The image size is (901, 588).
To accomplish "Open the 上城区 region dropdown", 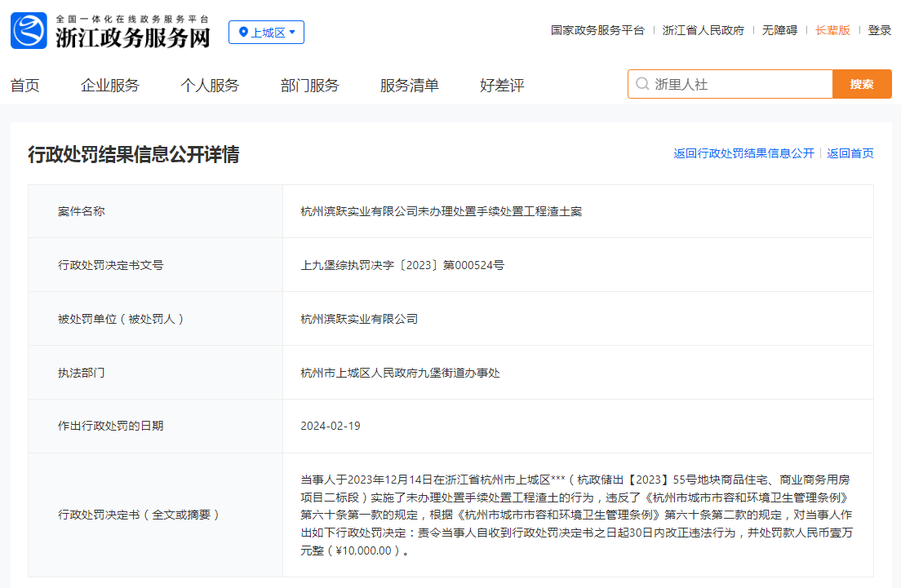I will [x=267, y=32].
